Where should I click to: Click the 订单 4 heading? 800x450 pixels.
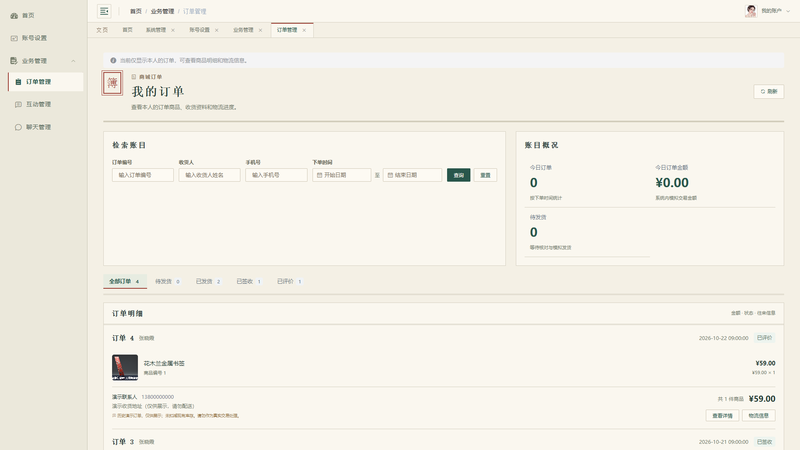click(123, 338)
